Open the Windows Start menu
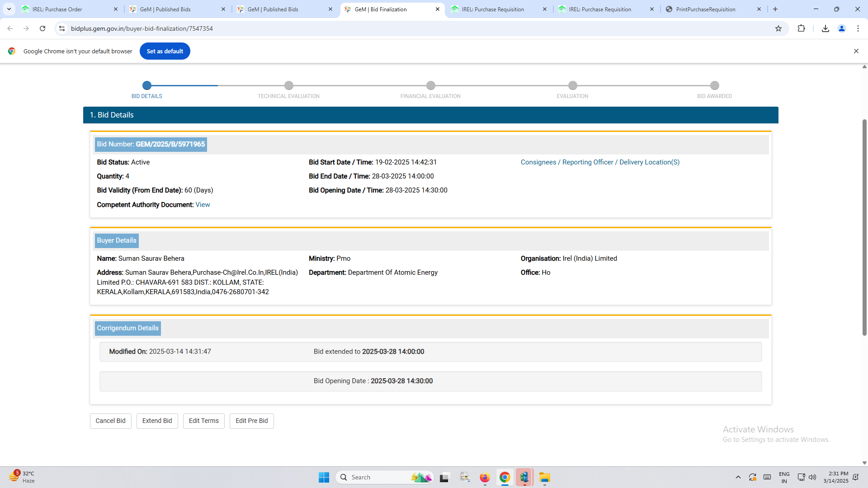This screenshot has width=868, height=488. click(324, 477)
